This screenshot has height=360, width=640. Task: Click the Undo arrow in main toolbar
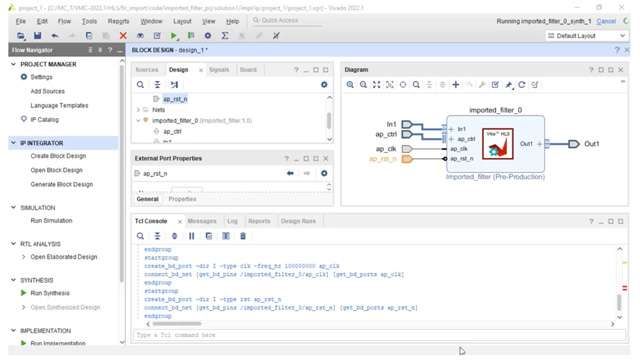click(x=55, y=36)
